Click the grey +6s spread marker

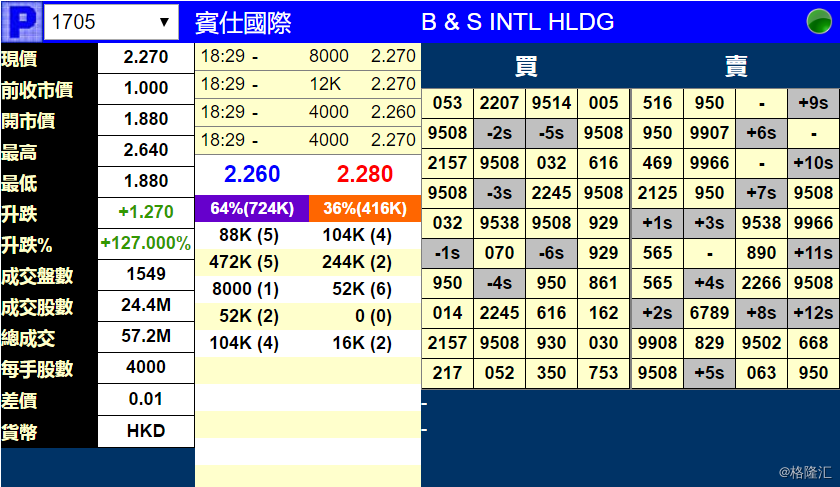point(761,133)
